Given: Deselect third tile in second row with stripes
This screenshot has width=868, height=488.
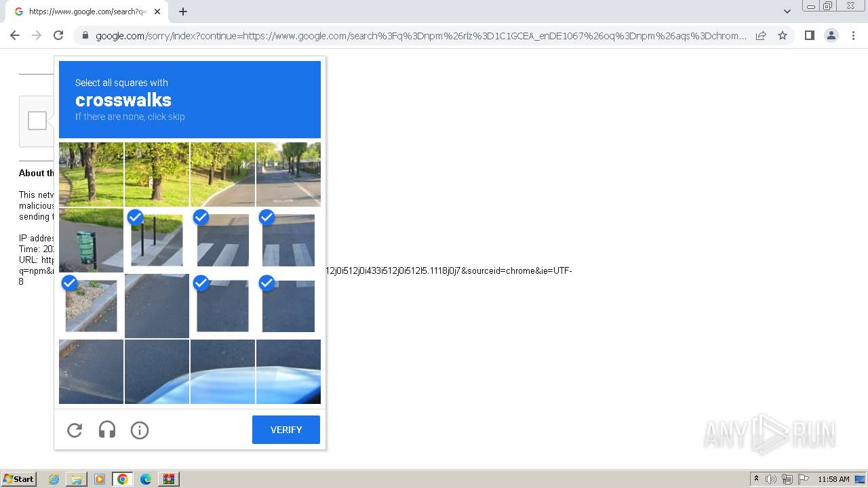Looking at the screenshot, I should tap(222, 240).
